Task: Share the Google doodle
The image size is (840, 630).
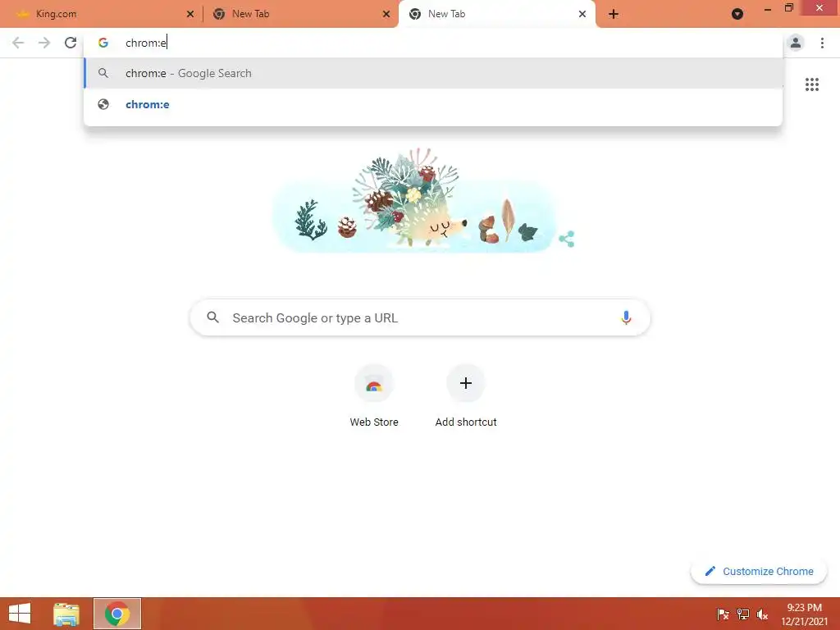Action: pyautogui.click(x=567, y=239)
